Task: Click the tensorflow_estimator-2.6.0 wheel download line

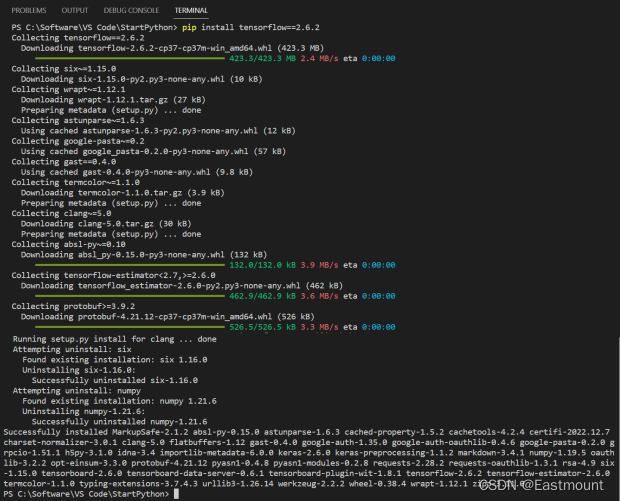Action: click(182, 285)
